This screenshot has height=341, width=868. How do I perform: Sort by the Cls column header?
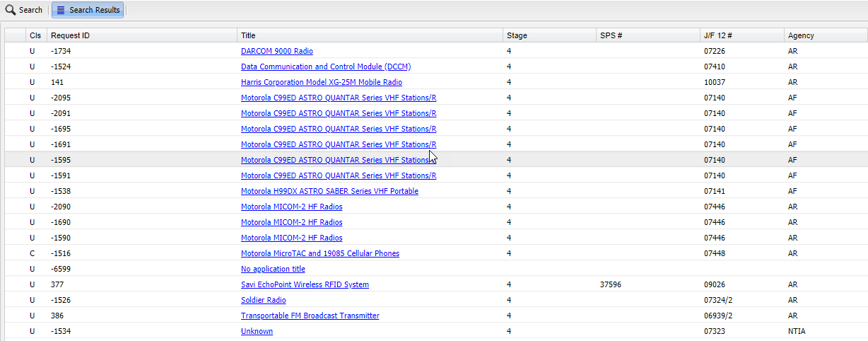[36, 35]
